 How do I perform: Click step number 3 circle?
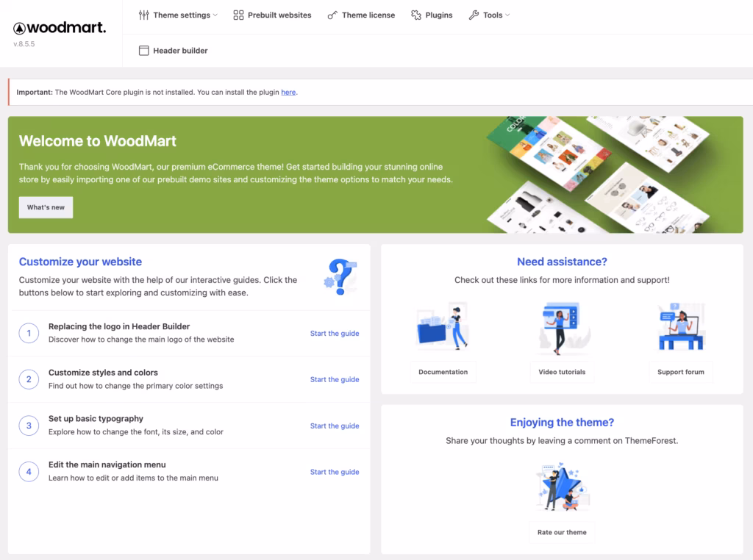[x=29, y=426]
